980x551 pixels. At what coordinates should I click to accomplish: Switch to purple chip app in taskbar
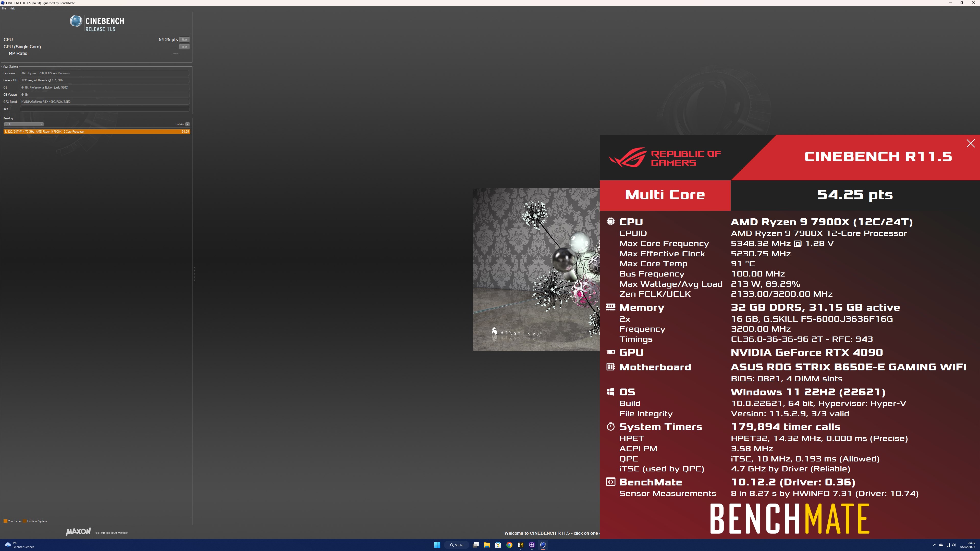[532, 545]
